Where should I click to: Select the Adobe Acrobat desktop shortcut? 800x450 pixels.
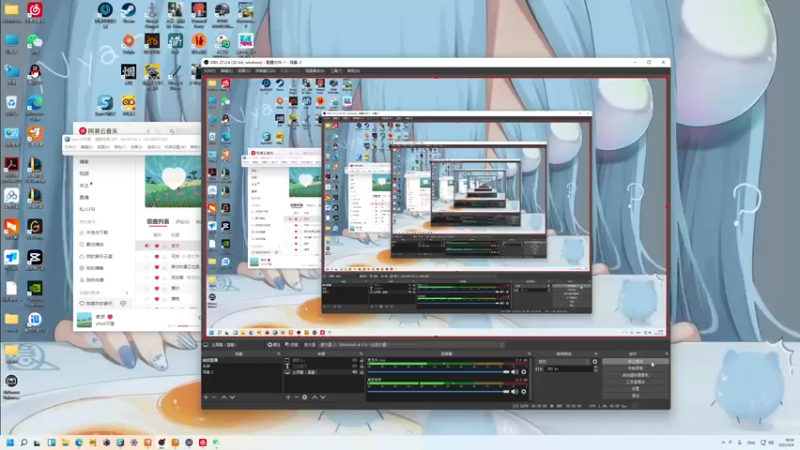point(11,168)
